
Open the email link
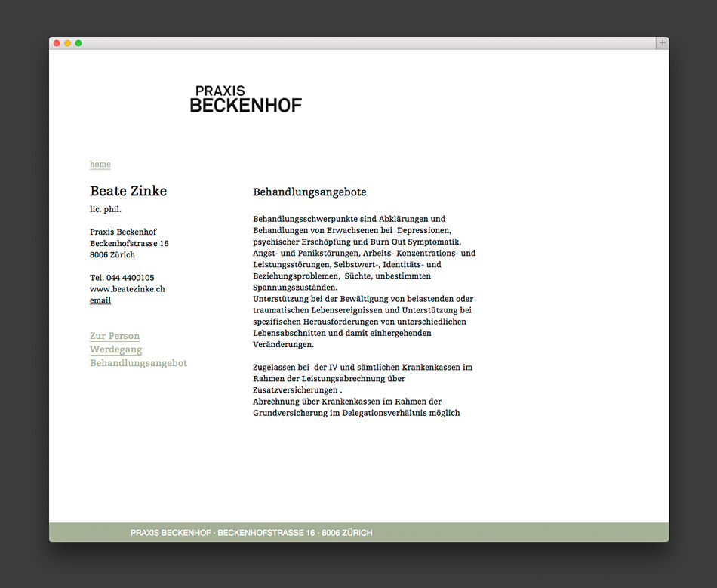(x=100, y=300)
